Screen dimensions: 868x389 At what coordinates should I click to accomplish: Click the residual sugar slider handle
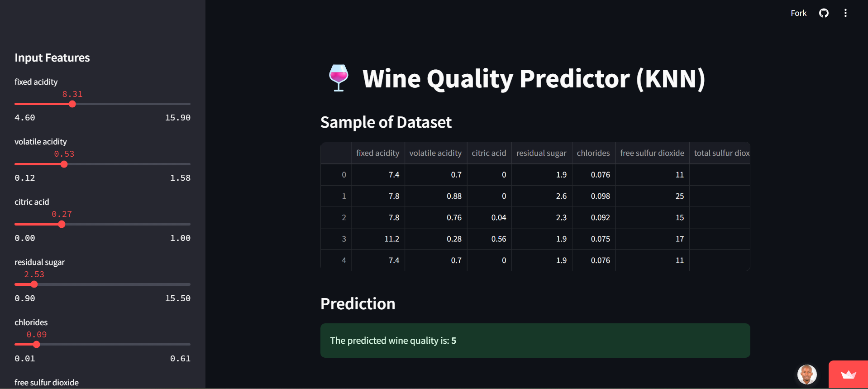[34, 284]
